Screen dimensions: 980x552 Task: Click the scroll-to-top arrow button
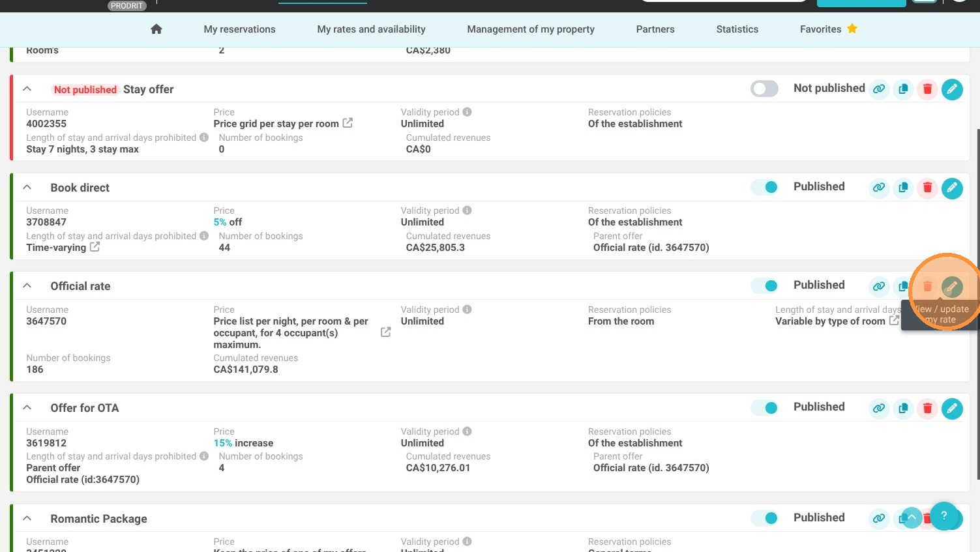point(912,517)
